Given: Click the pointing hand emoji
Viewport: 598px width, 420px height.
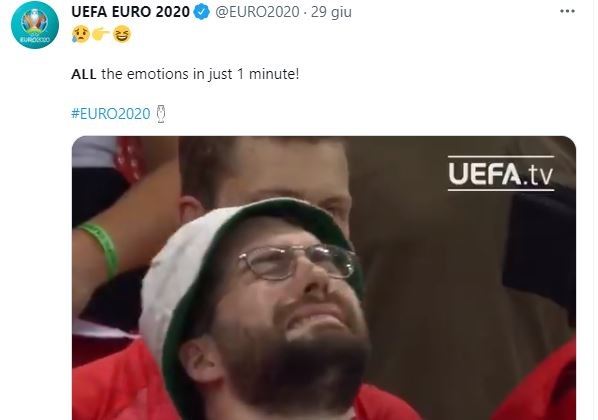Looking at the screenshot, I should (x=101, y=34).
